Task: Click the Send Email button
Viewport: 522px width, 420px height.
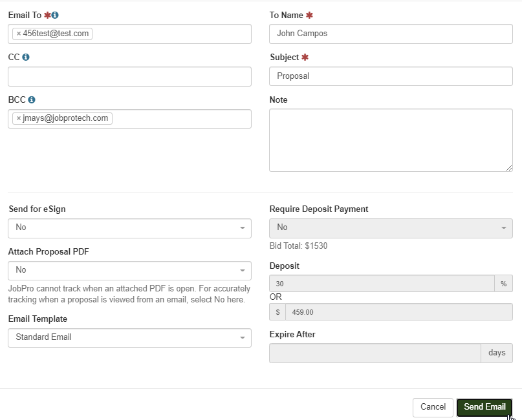Action: (484, 407)
